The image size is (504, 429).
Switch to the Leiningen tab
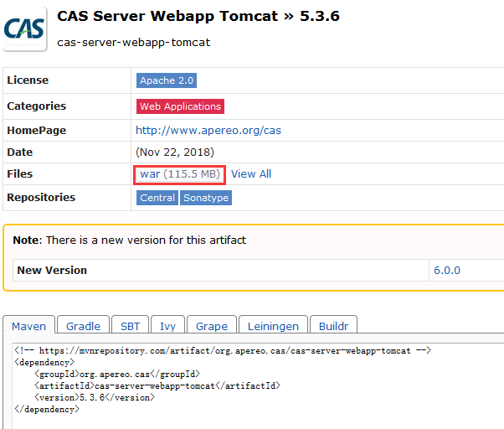273,325
